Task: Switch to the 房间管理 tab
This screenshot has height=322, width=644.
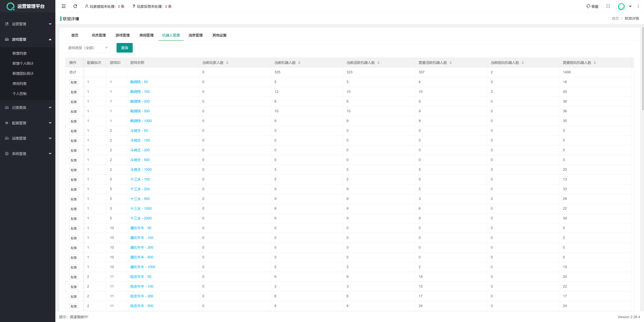Action: (x=146, y=35)
